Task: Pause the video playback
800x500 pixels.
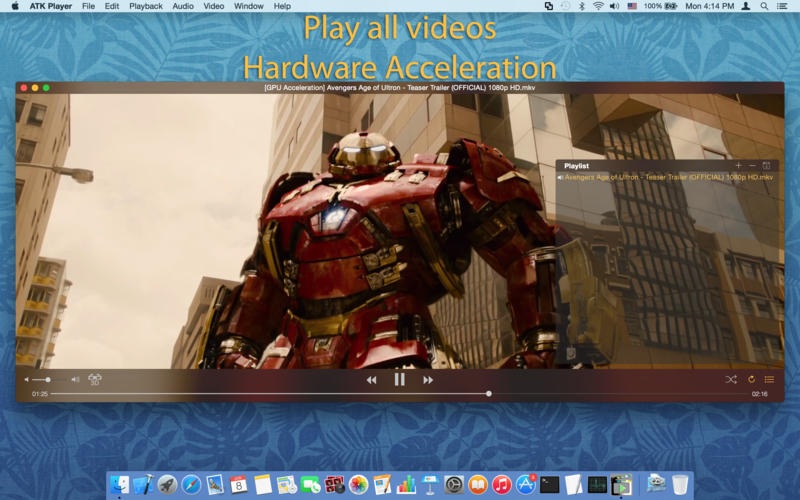Action: click(399, 379)
